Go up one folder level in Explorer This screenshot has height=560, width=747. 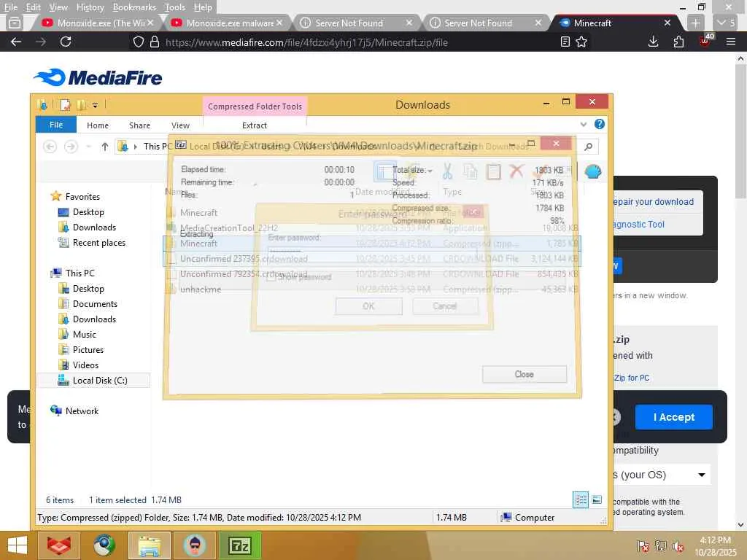click(105, 147)
